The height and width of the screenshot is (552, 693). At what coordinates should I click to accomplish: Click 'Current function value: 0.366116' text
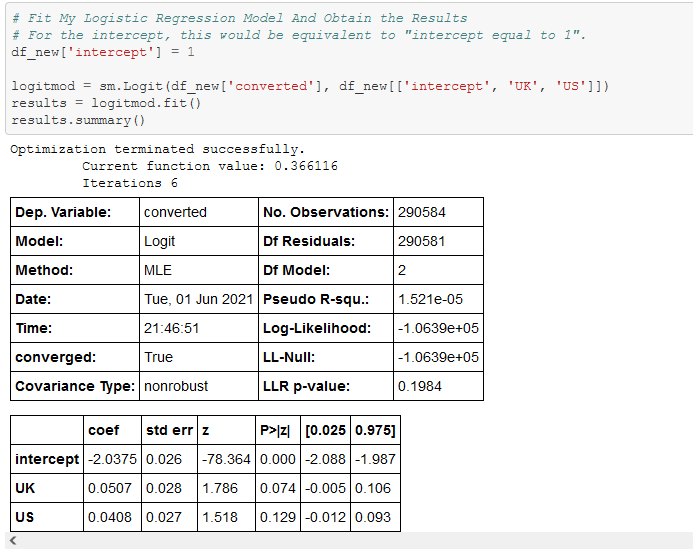point(210,166)
